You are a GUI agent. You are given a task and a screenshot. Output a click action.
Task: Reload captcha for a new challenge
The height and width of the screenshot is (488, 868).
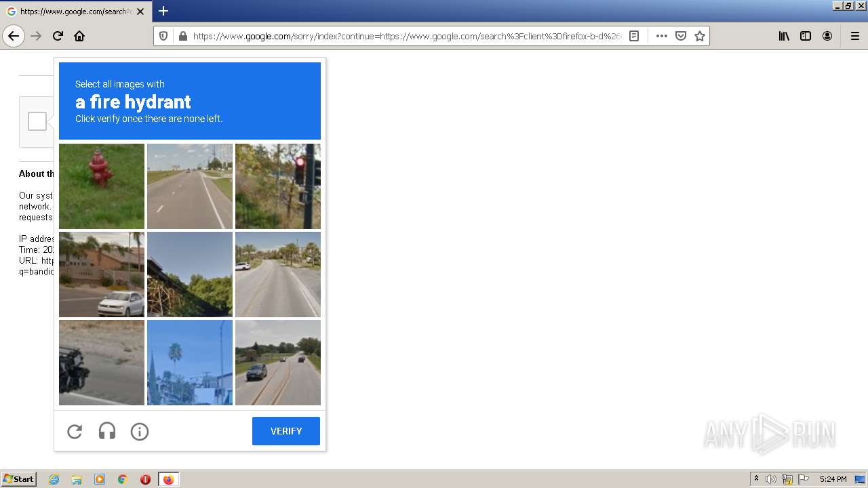point(75,431)
